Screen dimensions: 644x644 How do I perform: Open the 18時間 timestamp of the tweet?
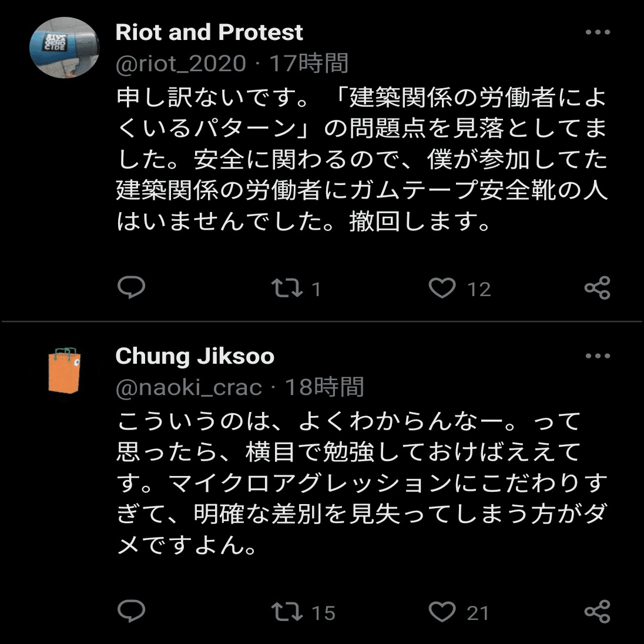pyautogui.click(x=324, y=387)
